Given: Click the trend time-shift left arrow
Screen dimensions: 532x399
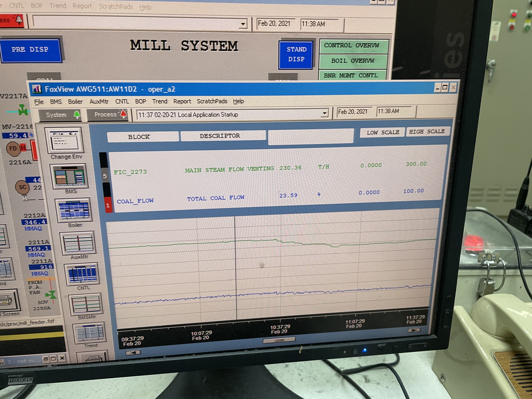Looking at the screenshot, I should [x=133, y=353].
